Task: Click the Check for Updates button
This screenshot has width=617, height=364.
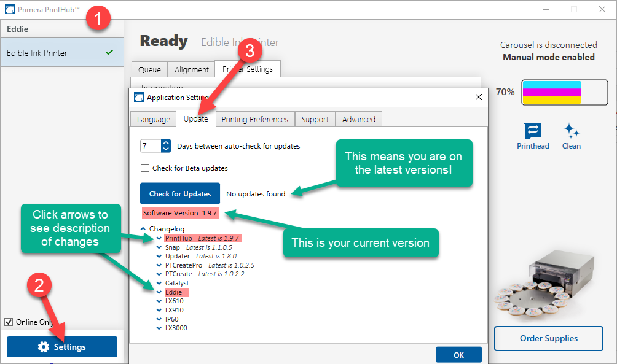Action: pos(180,193)
